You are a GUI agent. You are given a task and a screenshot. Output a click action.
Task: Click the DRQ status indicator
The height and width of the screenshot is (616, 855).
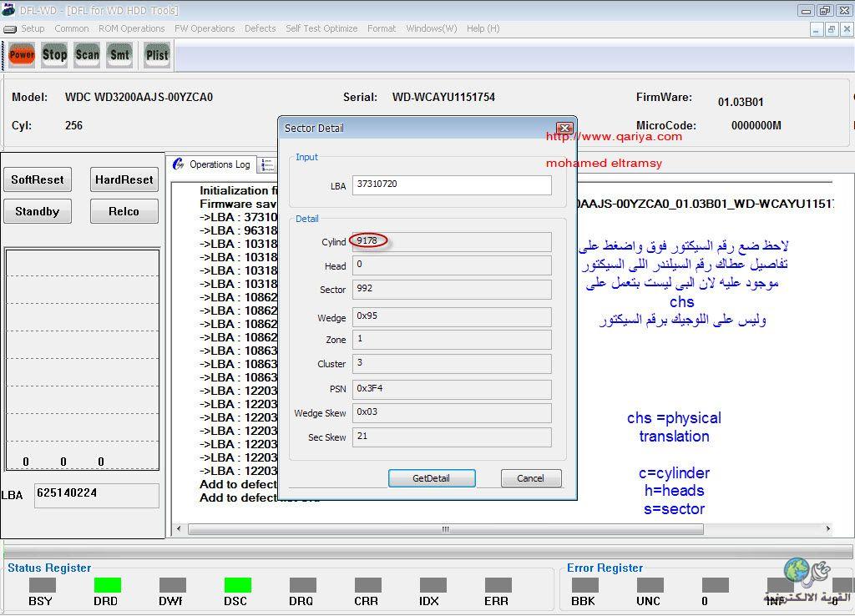pos(302,585)
